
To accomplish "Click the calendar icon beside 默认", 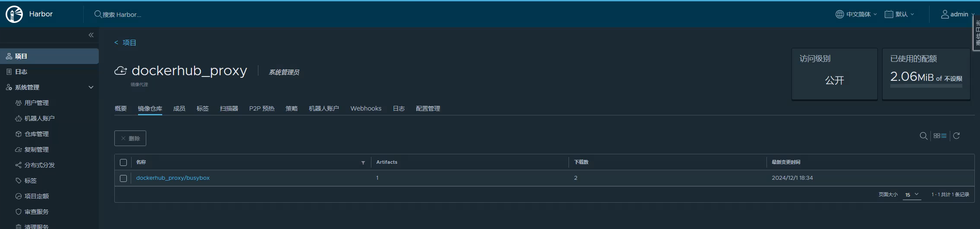I will (x=889, y=14).
